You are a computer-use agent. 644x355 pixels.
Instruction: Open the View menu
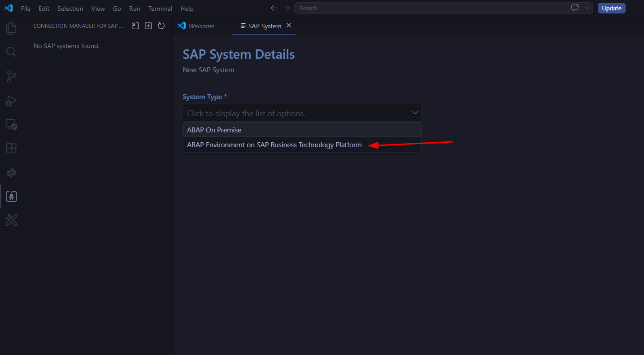(x=98, y=9)
